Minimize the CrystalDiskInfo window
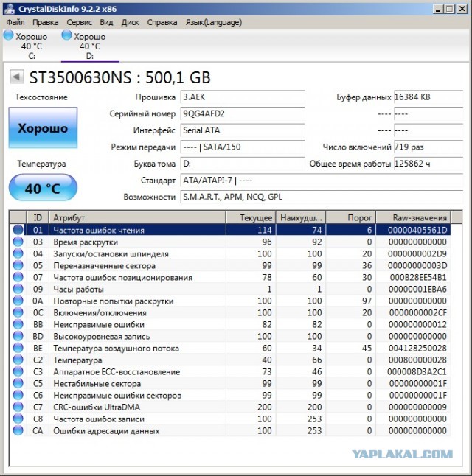 [437, 9]
